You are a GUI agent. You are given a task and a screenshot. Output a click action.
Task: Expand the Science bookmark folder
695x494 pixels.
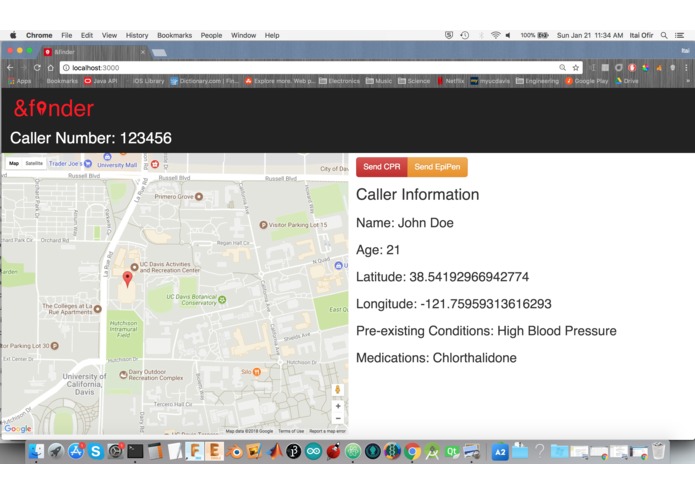414,81
